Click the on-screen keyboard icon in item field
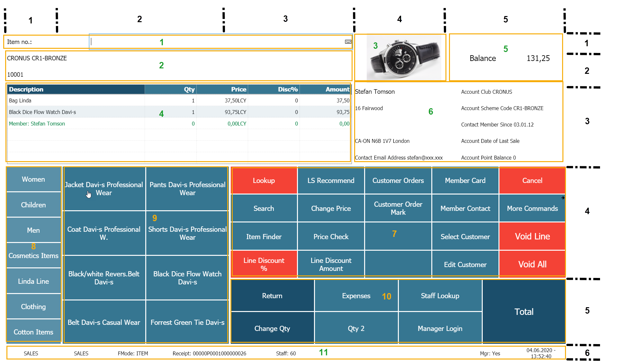 [348, 42]
